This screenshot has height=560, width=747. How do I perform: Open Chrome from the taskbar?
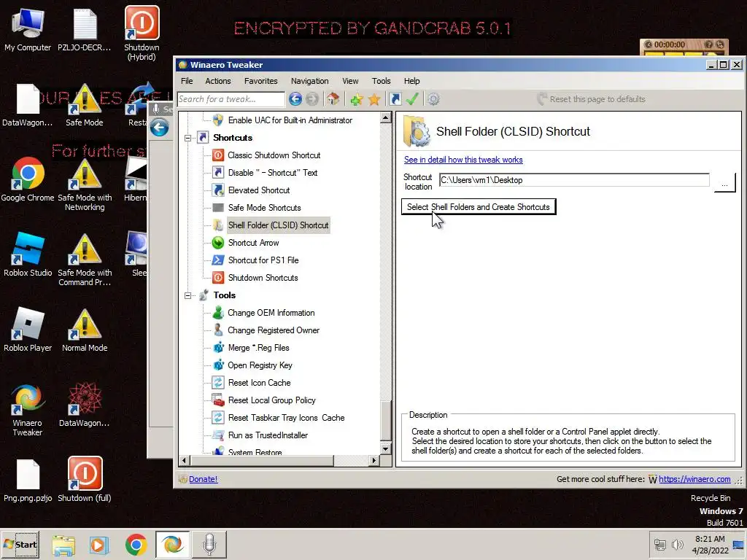tap(136, 545)
